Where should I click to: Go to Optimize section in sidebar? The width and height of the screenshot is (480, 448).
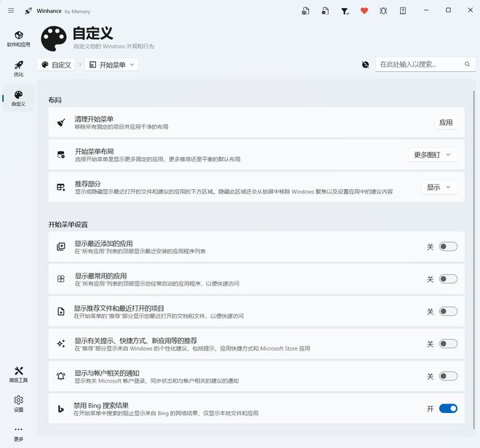click(19, 68)
